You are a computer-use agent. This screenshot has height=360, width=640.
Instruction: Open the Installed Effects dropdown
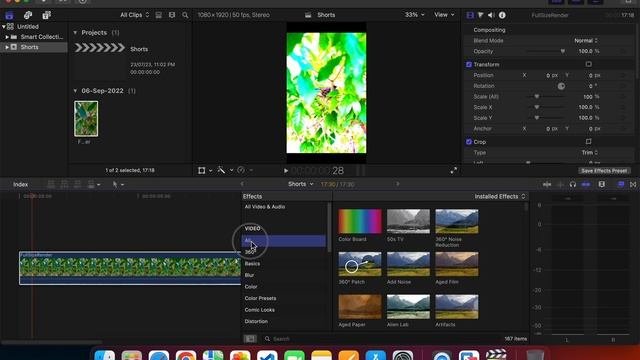pos(500,196)
